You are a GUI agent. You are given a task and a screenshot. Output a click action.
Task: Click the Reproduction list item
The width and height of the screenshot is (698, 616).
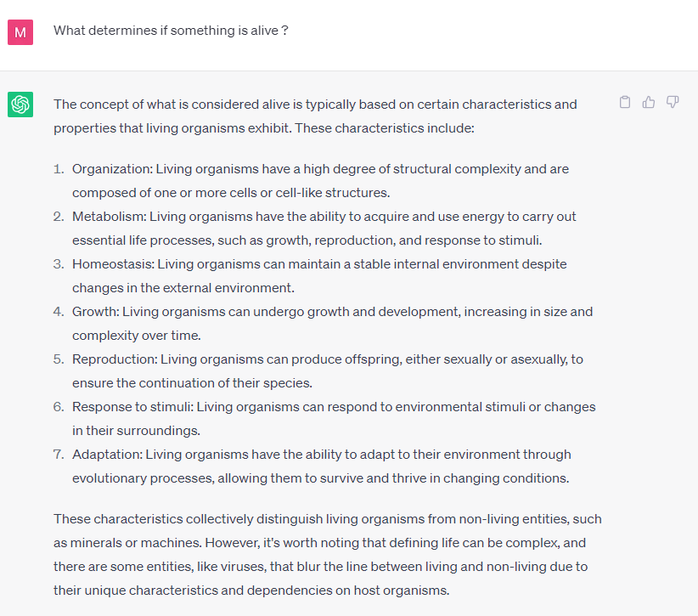point(327,370)
